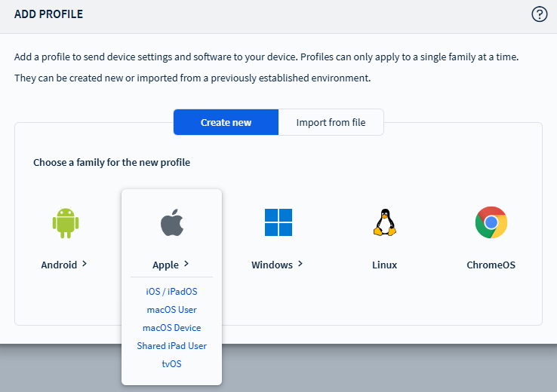Open the help question mark icon
This screenshot has height=392, width=557.
coord(539,14)
